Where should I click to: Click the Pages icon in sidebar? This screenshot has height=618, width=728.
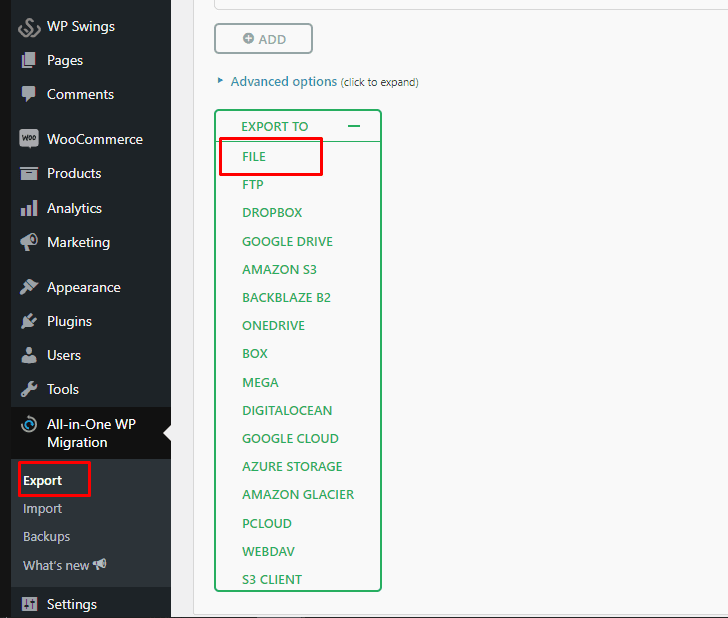point(29,60)
